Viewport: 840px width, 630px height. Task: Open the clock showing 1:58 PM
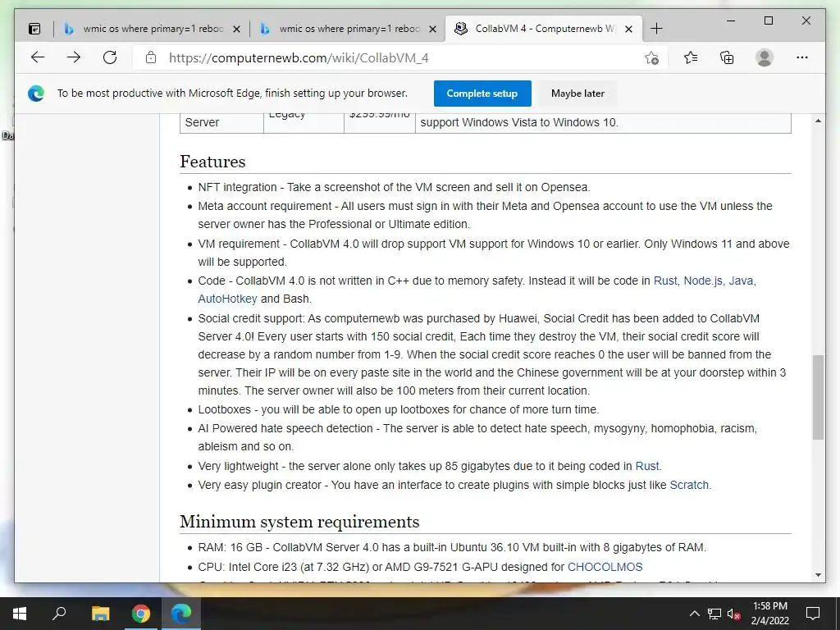[x=769, y=614]
